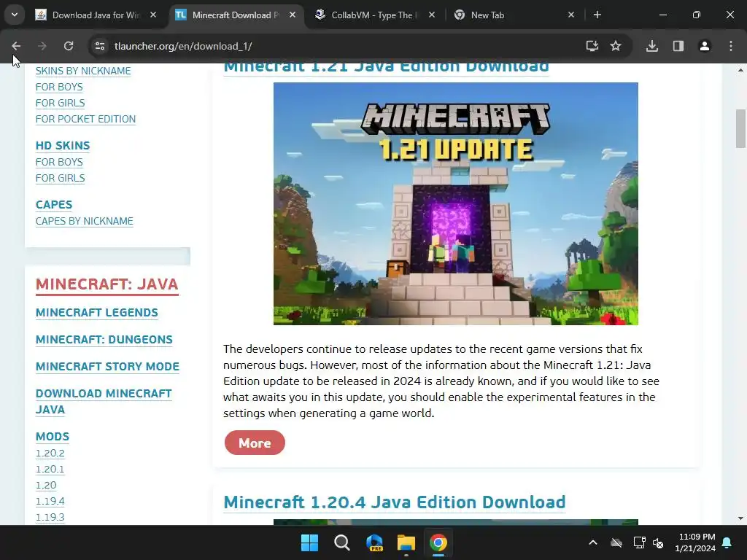Click the cloud sync tray icon
Image resolution: width=747 pixels, height=560 pixels.
(x=616, y=542)
